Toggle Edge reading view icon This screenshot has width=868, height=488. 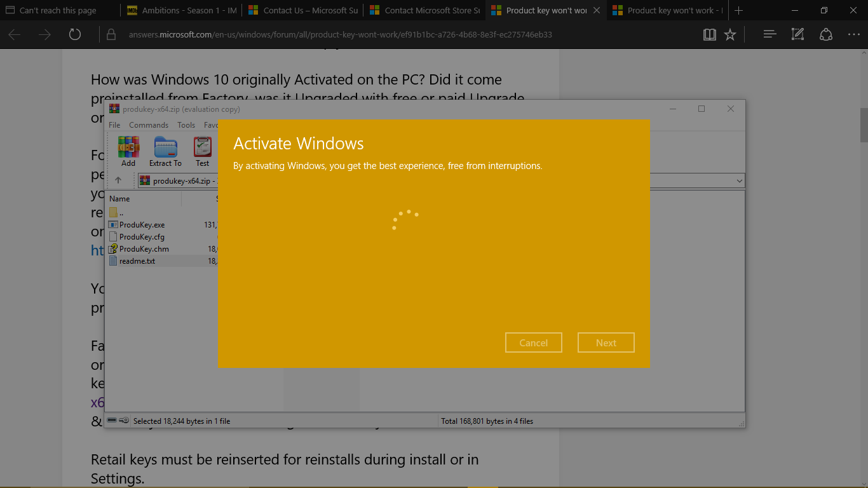(710, 34)
